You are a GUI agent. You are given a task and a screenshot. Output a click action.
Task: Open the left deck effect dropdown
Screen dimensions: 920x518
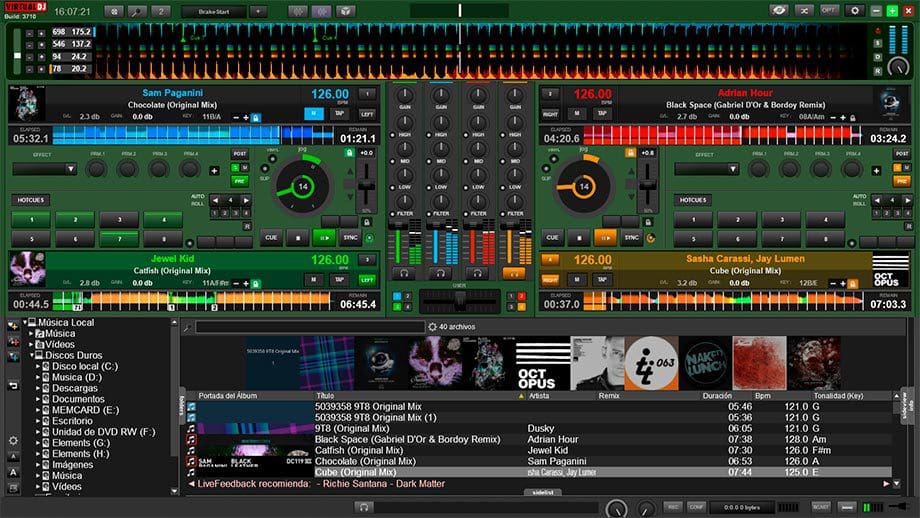click(45, 169)
